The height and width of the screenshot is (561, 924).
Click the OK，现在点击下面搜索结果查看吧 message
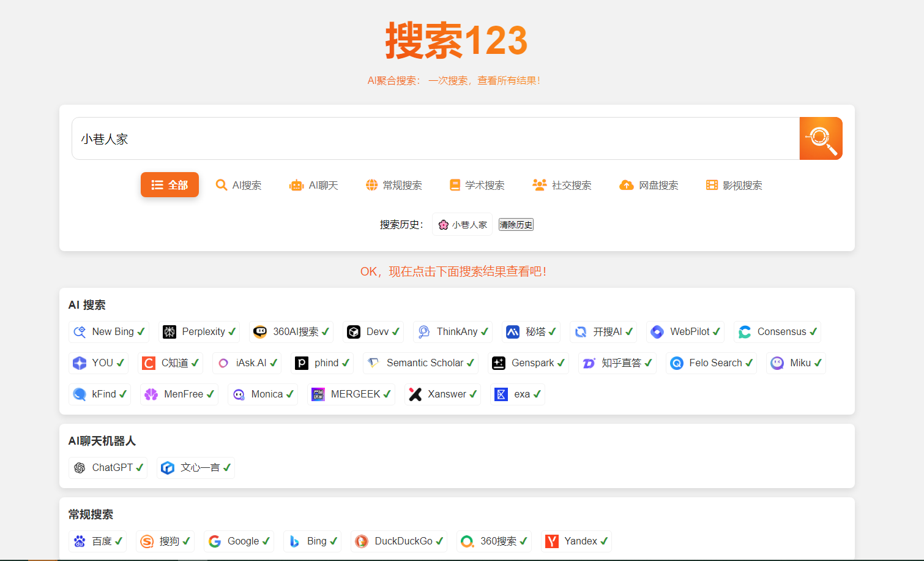(x=453, y=271)
